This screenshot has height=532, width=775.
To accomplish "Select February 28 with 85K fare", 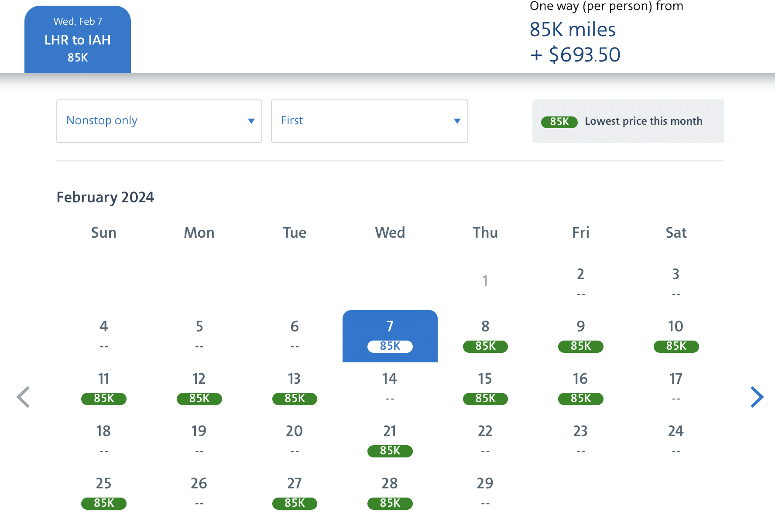I will [390, 493].
